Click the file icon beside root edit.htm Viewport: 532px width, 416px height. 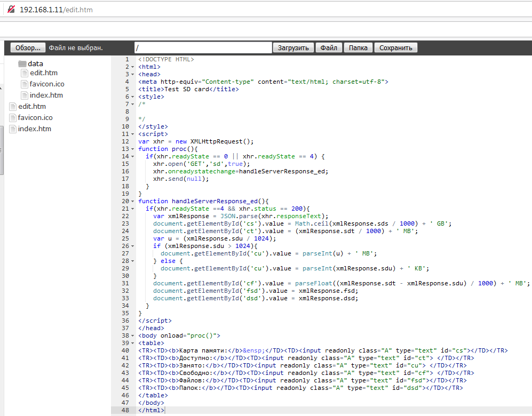[13, 107]
